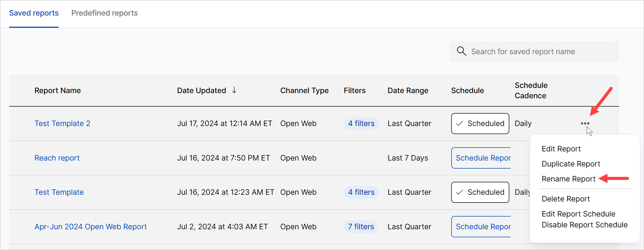Click the search magnifier icon

click(461, 51)
